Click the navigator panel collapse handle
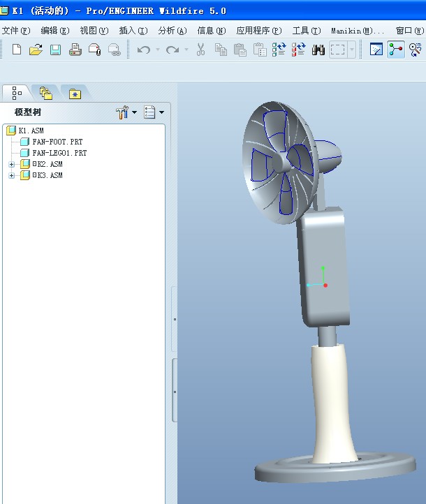This screenshot has width=426, height=504. (175, 320)
